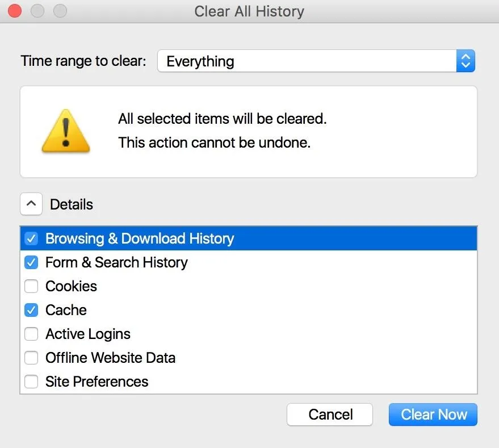Click the gray minimize window button
Screen dimensions: 499x448
click(37, 11)
